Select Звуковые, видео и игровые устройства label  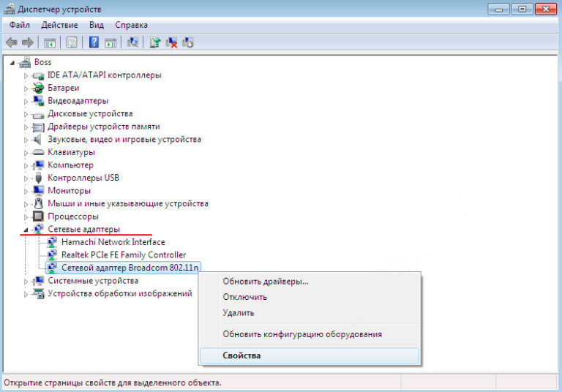124,140
